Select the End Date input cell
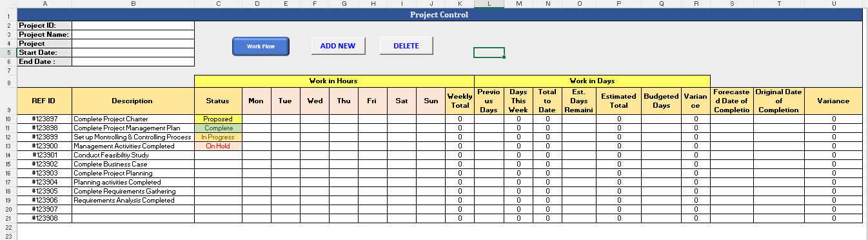Viewport: 868px width, 240px height. pyautogui.click(x=133, y=61)
